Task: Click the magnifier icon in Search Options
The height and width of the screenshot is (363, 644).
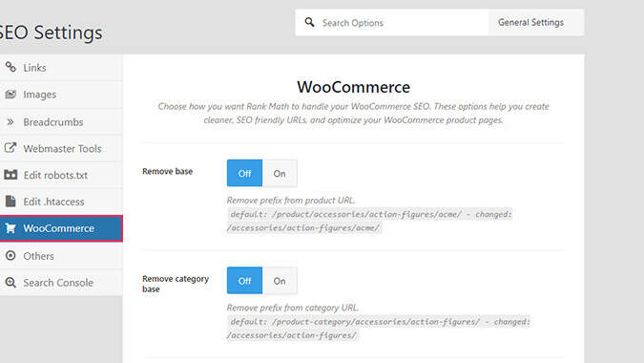Action: point(310,22)
